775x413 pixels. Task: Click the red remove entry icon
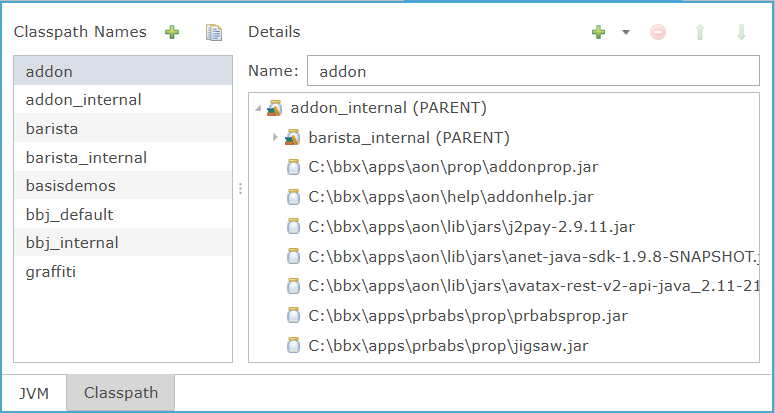tap(657, 32)
